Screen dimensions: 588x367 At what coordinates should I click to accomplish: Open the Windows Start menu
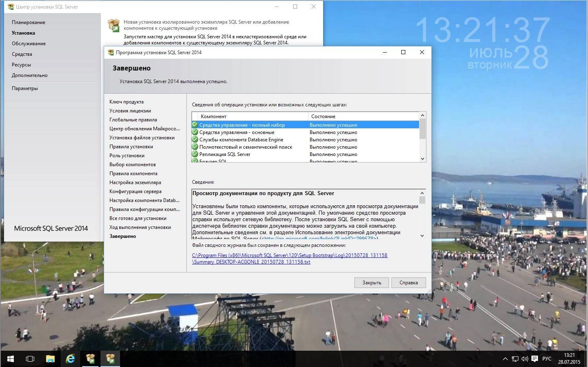click(11, 359)
